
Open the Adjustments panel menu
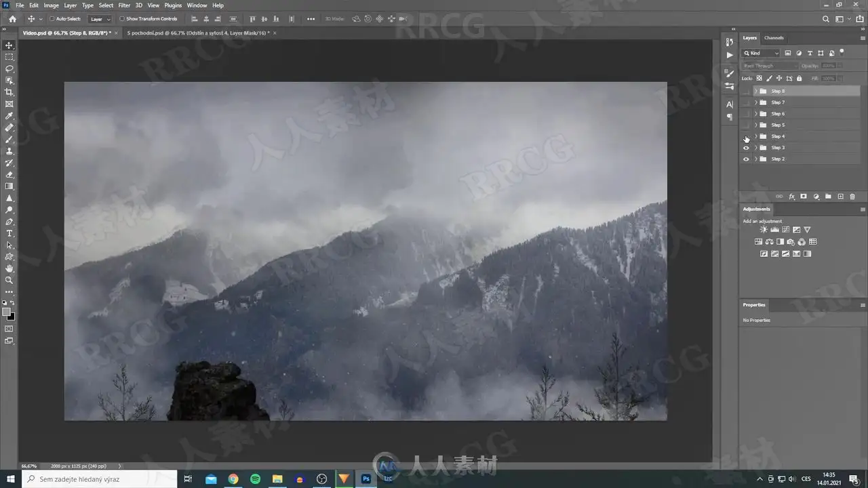point(863,209)
